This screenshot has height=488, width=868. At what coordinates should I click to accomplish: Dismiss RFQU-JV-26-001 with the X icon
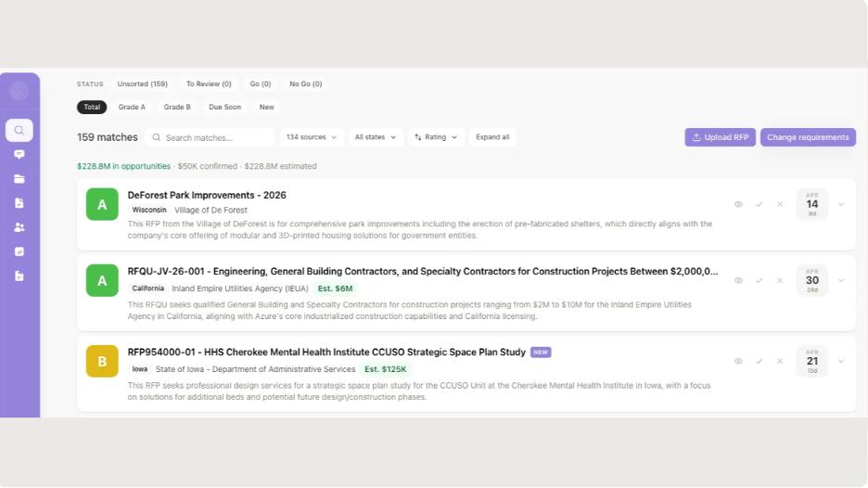coord(779,280)
